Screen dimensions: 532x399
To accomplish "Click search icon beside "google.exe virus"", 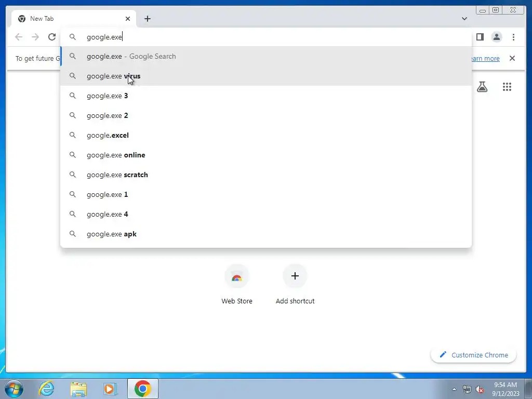I will point(73,76).
